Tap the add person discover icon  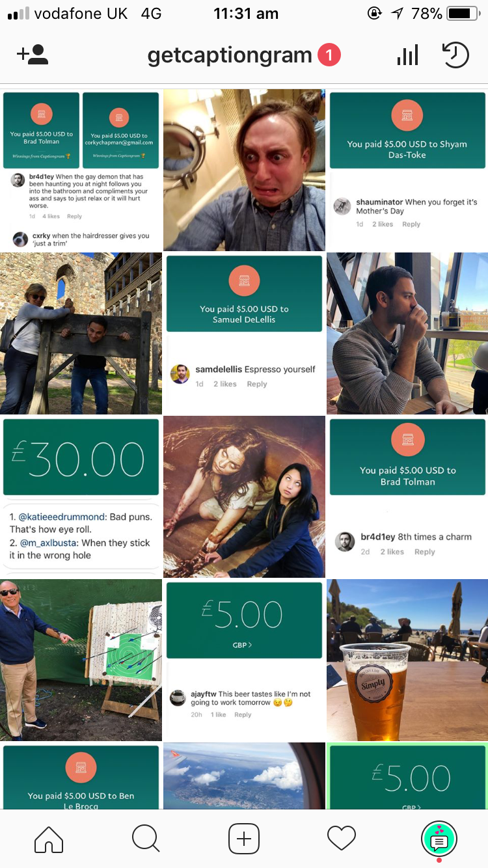[33, 55]
